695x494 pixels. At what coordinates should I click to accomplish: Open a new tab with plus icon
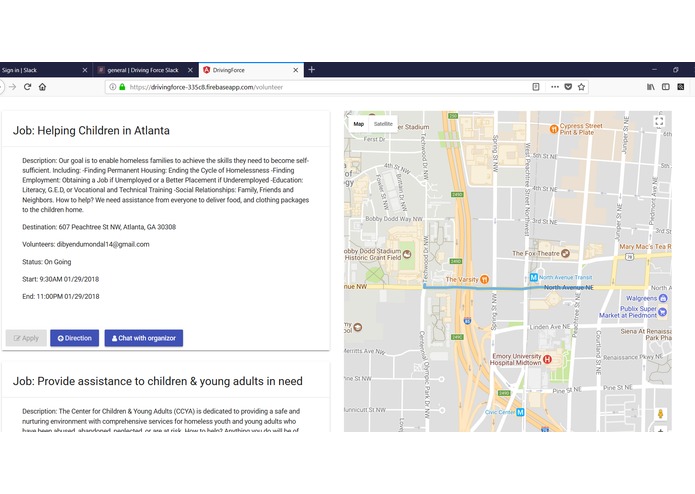pyautogui.click(x=312, y=70)
